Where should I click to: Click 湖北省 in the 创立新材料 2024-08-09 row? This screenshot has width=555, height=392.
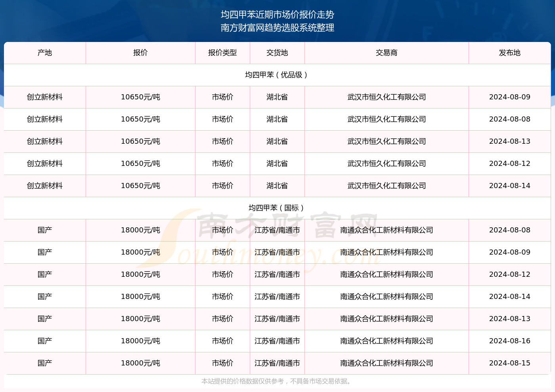click(277, 97)
